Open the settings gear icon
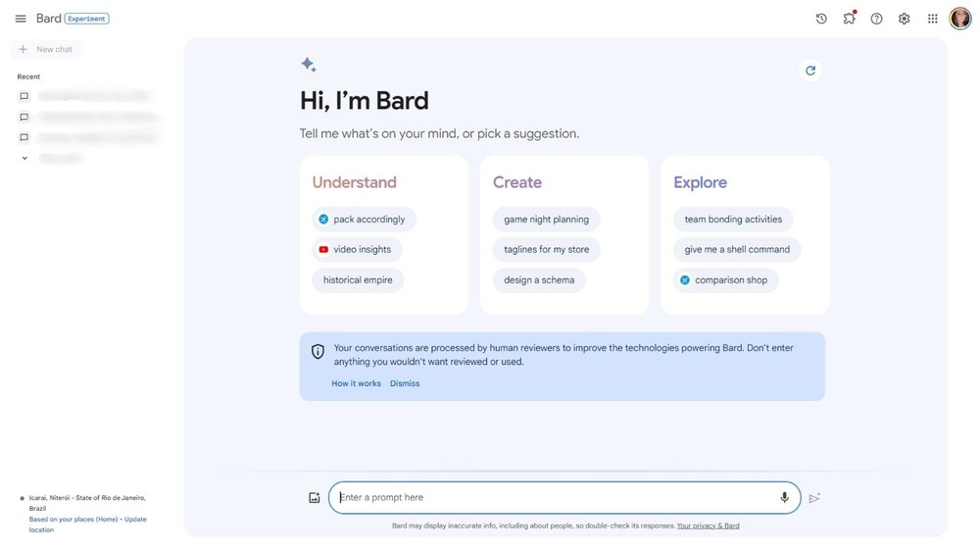Screen dimensions: 980x551 904,19
